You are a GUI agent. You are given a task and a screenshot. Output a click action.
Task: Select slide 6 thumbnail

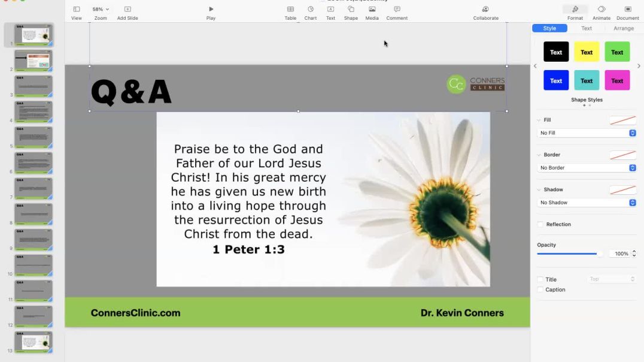click(34, 163)
